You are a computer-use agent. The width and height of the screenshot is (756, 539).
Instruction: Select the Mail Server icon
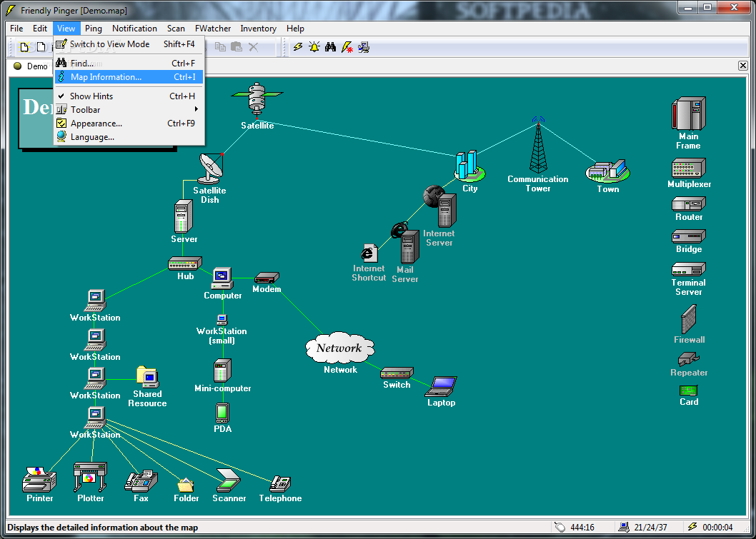tap(404, 243)
